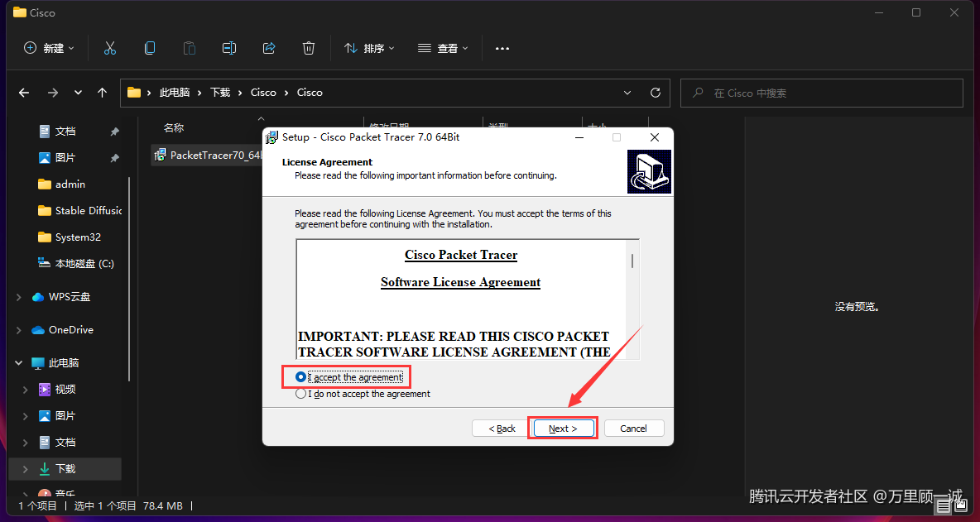Image resolution: width=980 pixels, height=522 pixels.
Task: Expand the 下载 tree node
Action: click(26, 469)
